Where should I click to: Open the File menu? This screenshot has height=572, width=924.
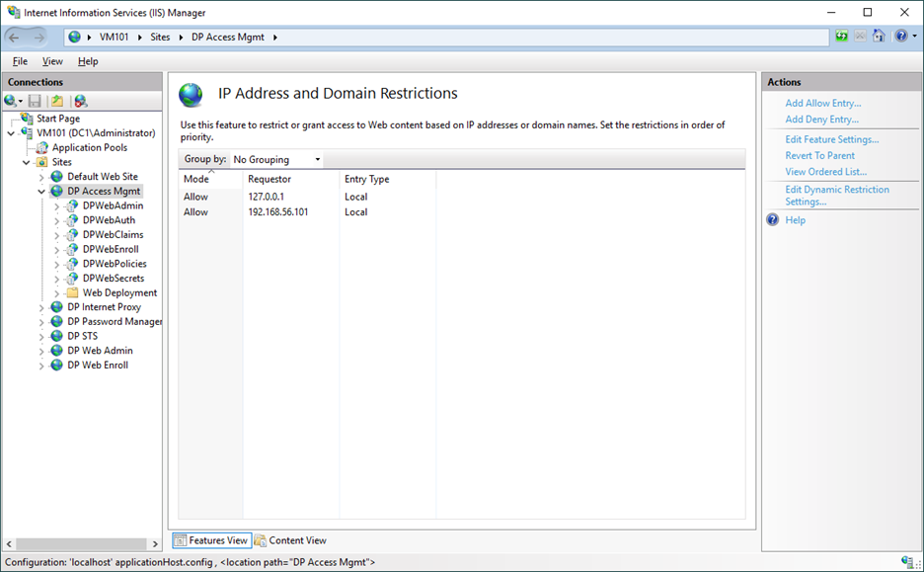point(20,61)
